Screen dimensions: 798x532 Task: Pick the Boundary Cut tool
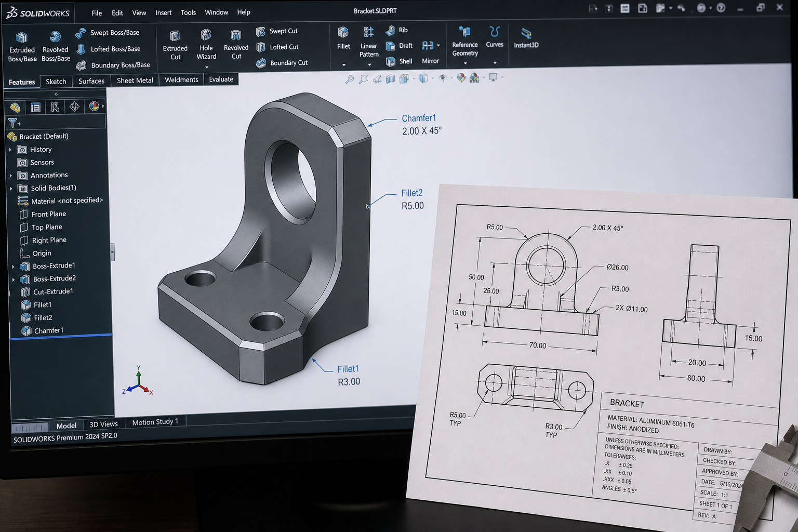(x=282, y=63)
